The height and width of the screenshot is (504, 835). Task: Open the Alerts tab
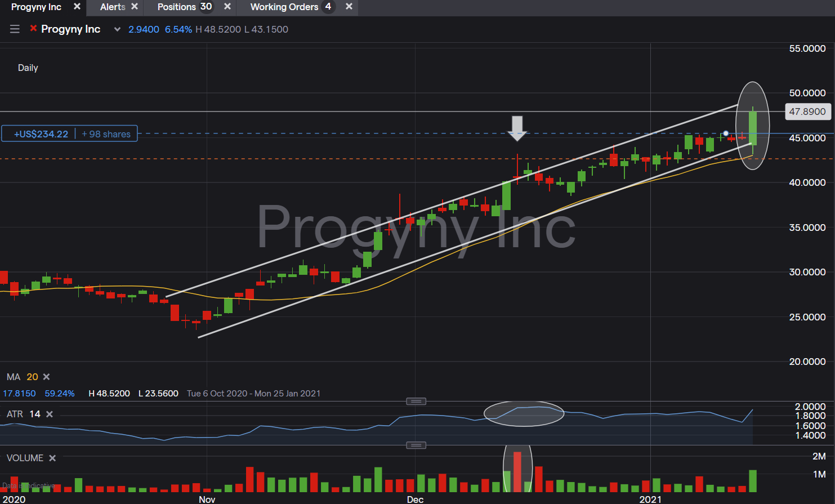click(x=113, y=7)
